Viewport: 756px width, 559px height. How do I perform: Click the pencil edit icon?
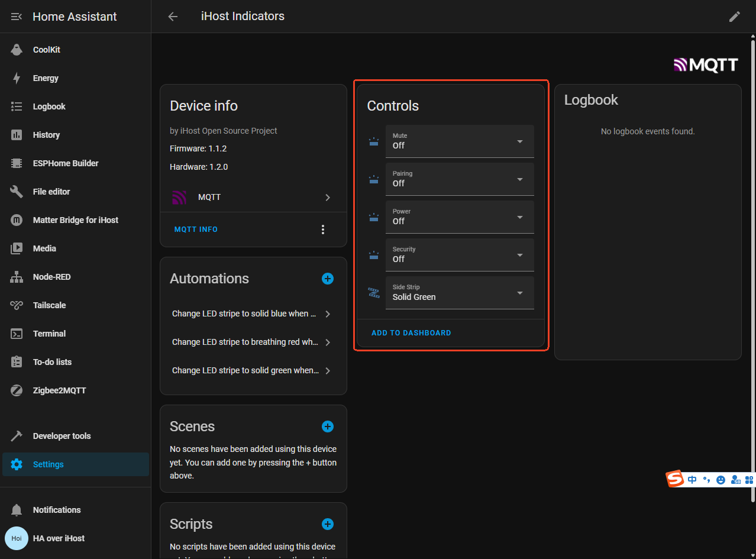[734, 17]
